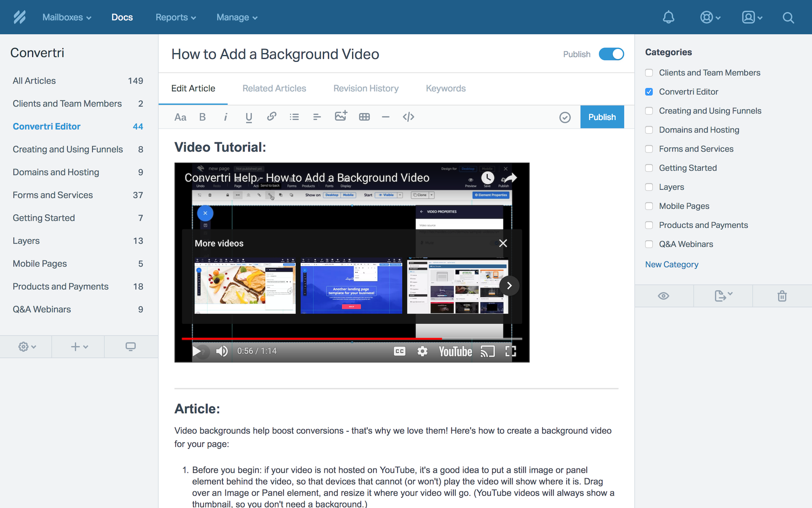The width and height of the screenshot is (812, 508).
Task: Check Products and Payments category
Action: 649,225
